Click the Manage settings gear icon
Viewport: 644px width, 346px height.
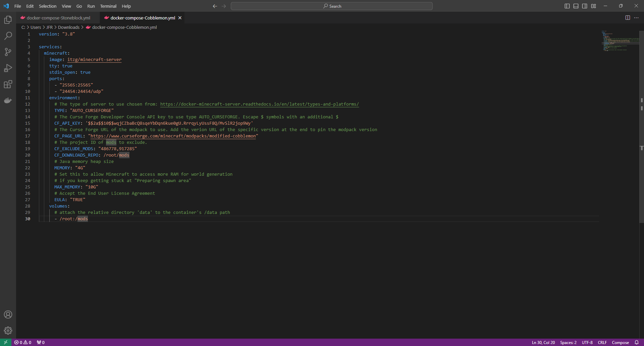[8, 331]
